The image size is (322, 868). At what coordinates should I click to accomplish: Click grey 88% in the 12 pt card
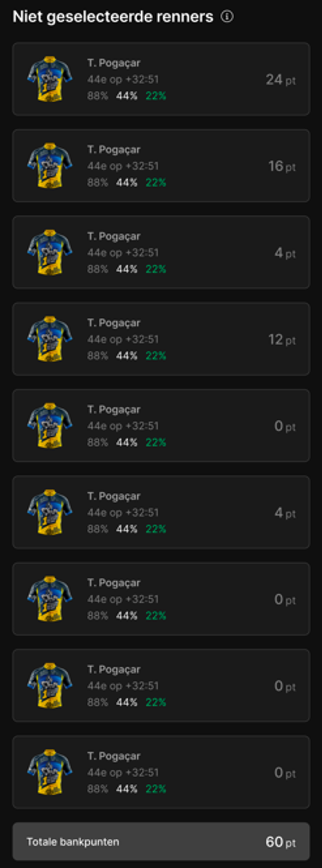click(98, 356)
